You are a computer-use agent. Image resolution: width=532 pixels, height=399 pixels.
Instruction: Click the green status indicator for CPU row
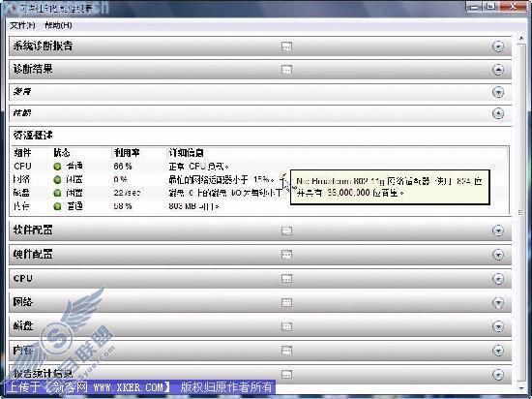click(57, 167)
